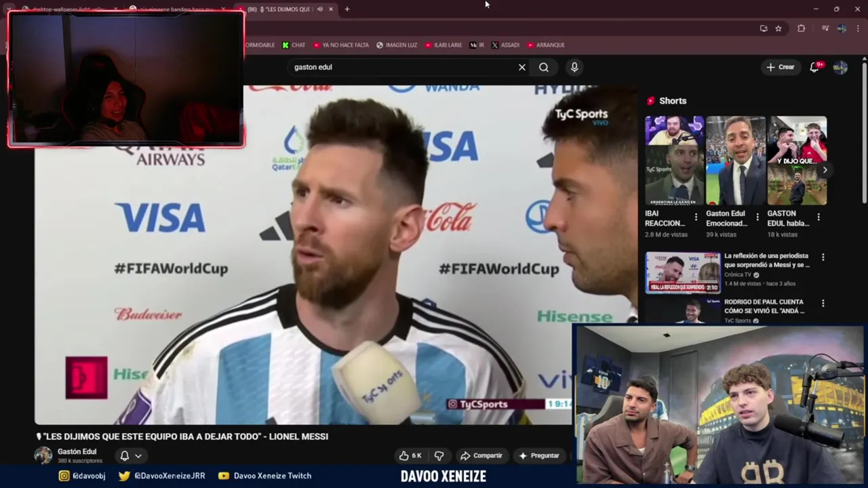868x488 pixels.
Task: Close the 'LES DIJIMOS QUE' tab
Action: [331, 9]
